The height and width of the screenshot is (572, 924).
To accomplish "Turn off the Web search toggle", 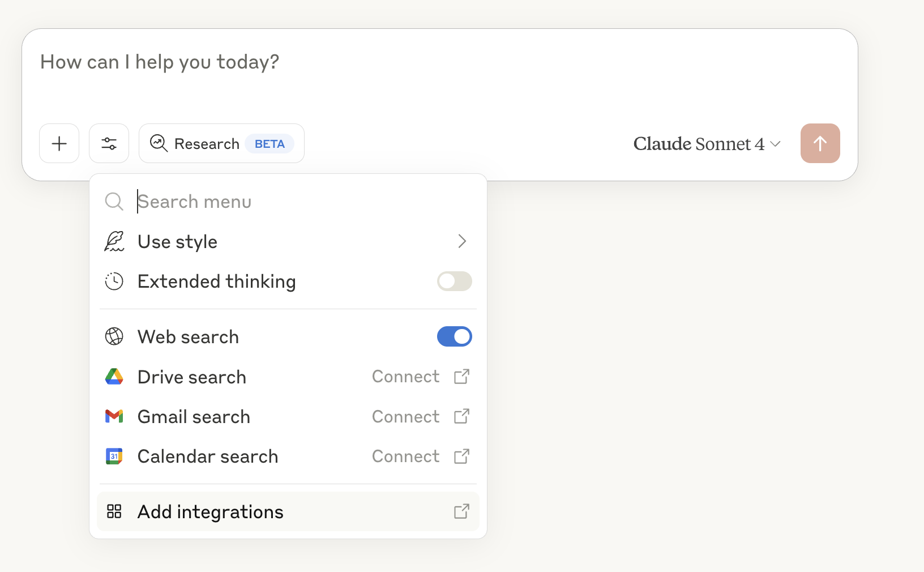I will (454, 336).
